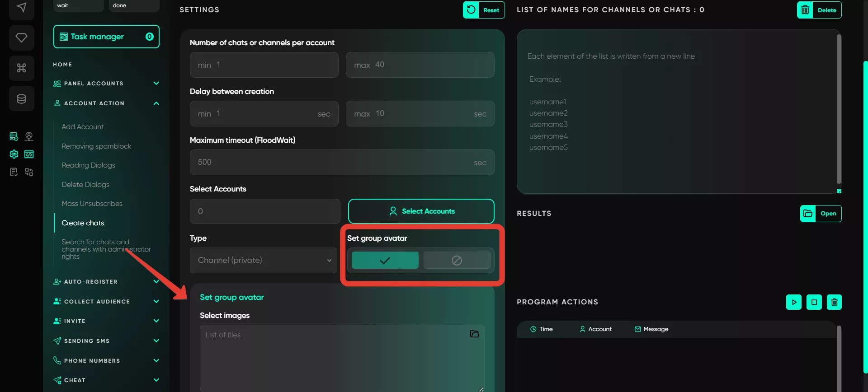Click the Cheat section icon
This screenshot has width=868, height=392.
[x=57, y=380]
